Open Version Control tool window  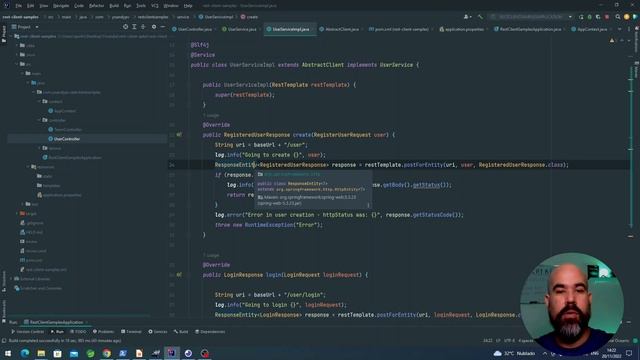coord(27,331)
